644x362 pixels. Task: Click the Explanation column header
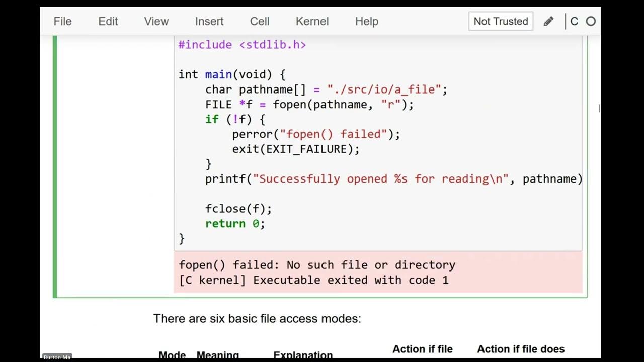click(x=303, y=355)
